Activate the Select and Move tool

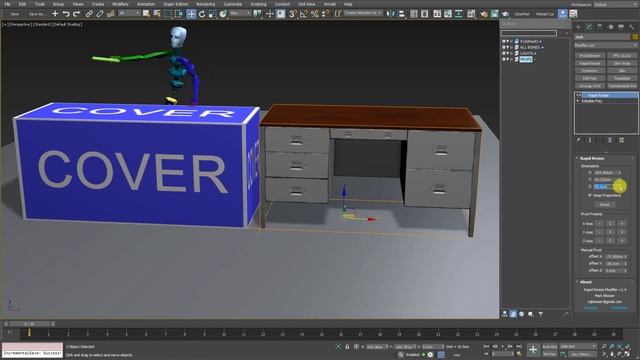[x=191, y=14]
